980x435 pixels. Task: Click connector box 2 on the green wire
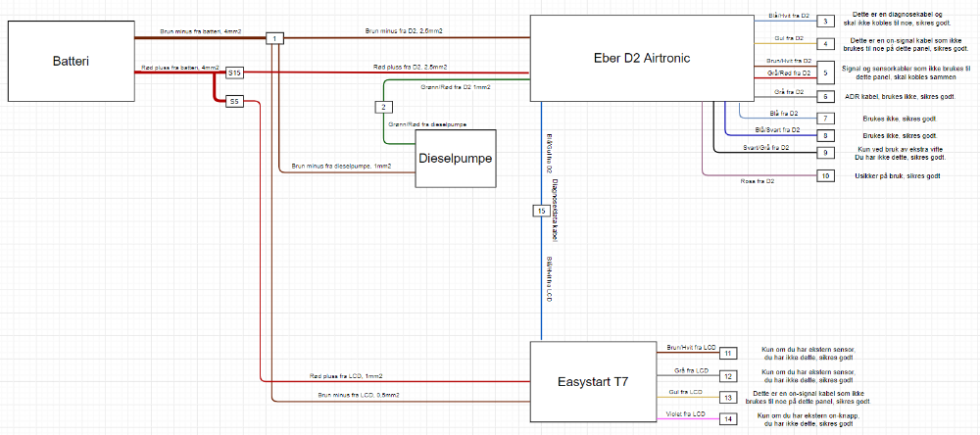click(x=383, y=107)
